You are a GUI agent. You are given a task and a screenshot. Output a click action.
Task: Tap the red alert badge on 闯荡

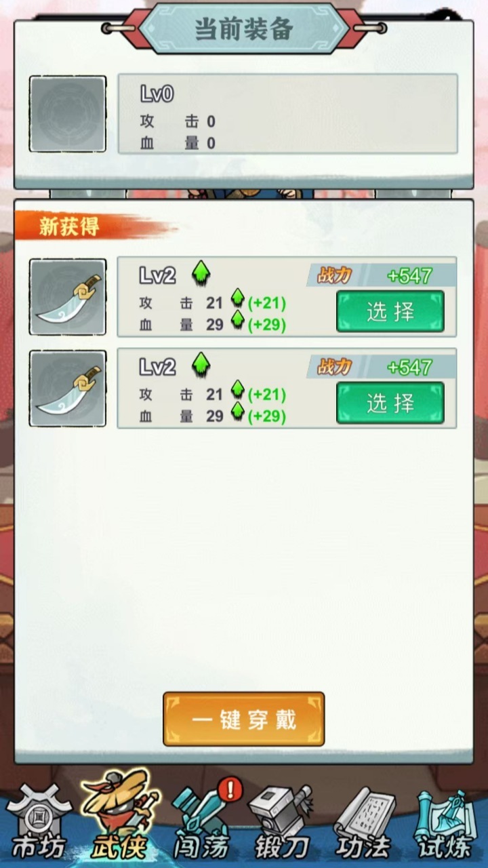[230, 790]
